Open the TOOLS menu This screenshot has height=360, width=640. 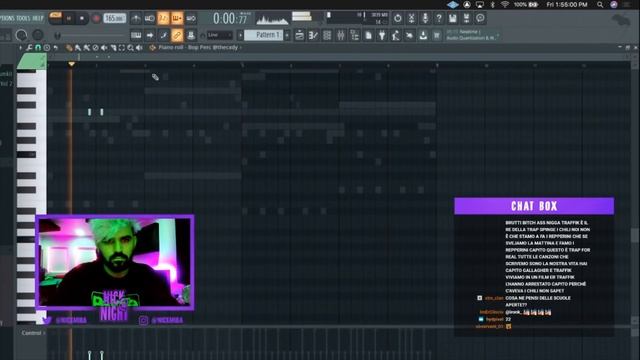pyautogui.click(x=22, y=18)
